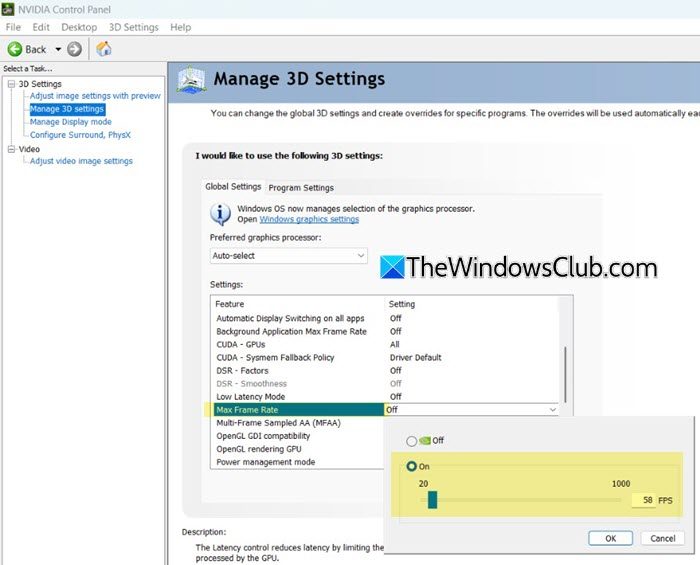
Task: Click the Manage 3D Settings header icon
Action: pyautogui.click(x=191, y=80)
